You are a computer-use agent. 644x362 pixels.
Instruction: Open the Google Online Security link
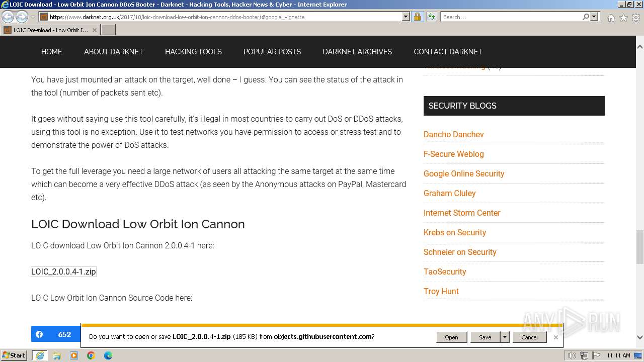coord(464,173)
